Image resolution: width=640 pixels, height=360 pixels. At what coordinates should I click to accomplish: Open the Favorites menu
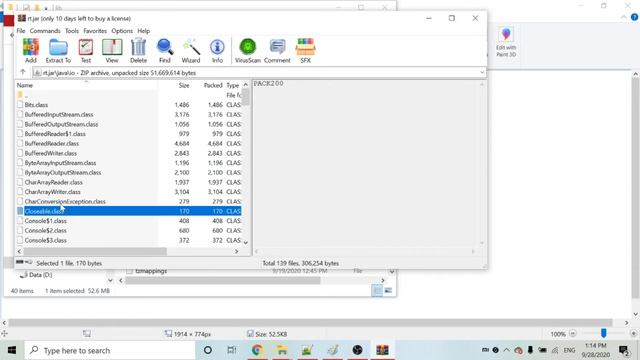coord(95,31)
